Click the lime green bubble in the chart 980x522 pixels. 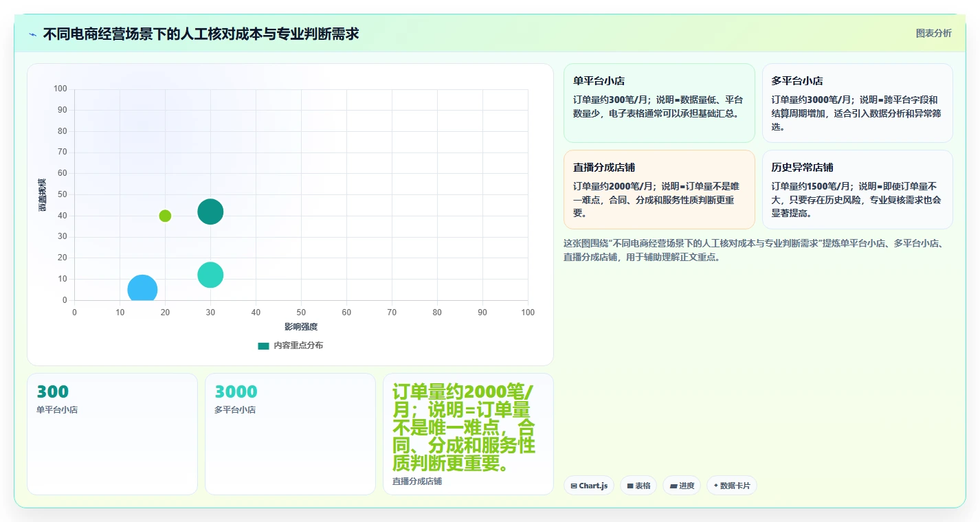click(165, 216)
